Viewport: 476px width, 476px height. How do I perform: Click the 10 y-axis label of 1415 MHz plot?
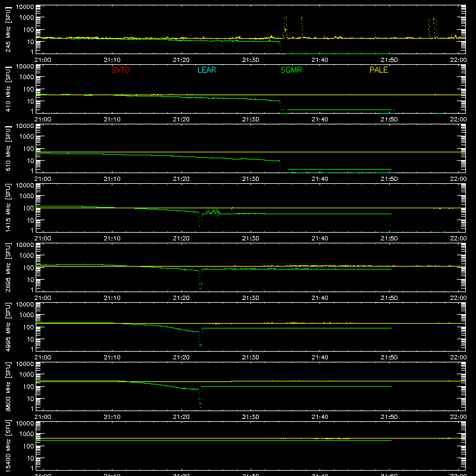(30, 220)
